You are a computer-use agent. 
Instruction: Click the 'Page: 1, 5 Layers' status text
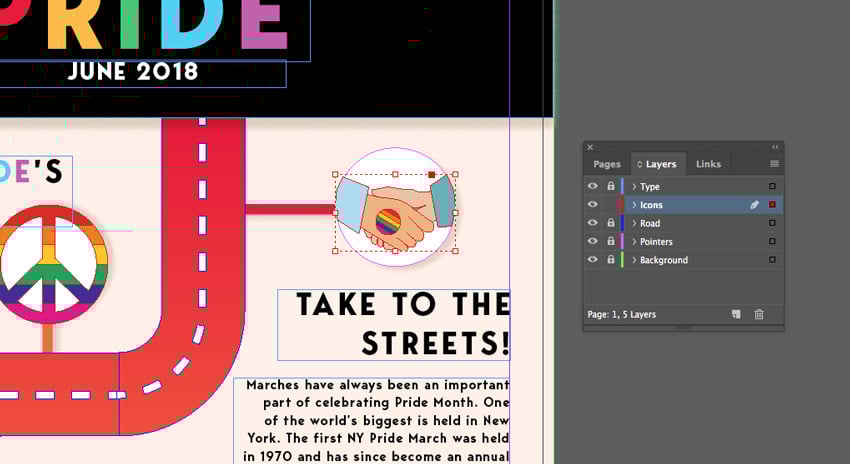(x=621, y=314)
